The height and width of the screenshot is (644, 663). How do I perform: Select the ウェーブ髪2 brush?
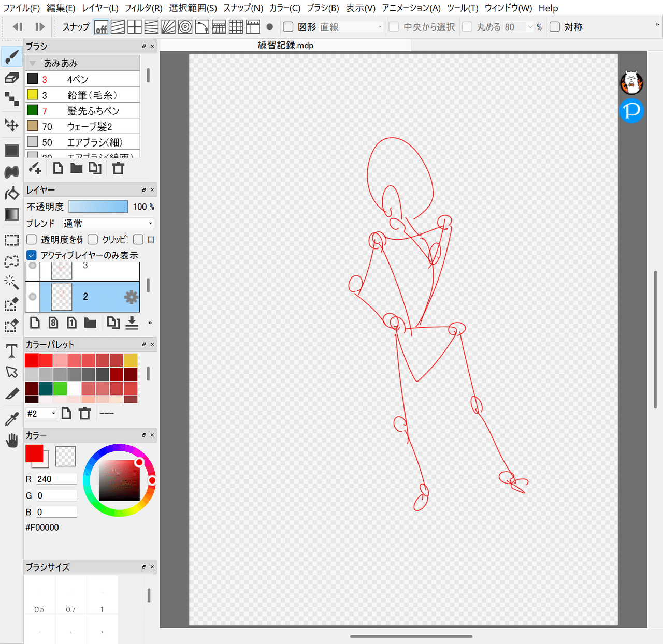pos(82,126)
